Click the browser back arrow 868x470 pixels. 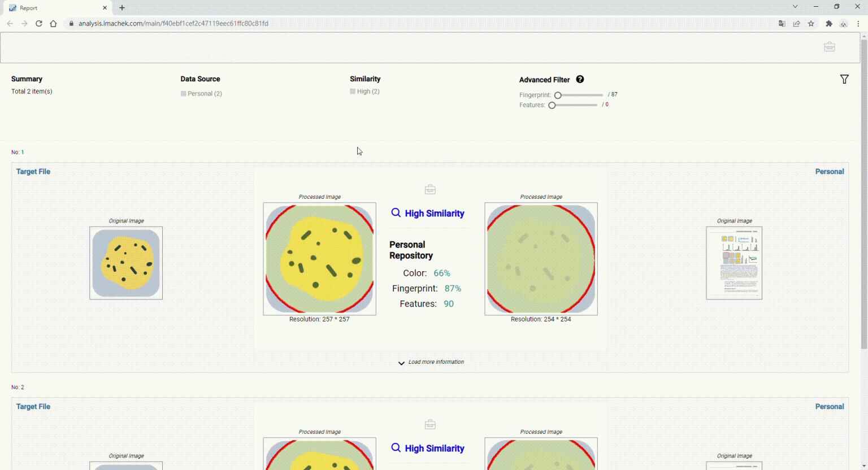pyautogui.click(x=10, y=24)
